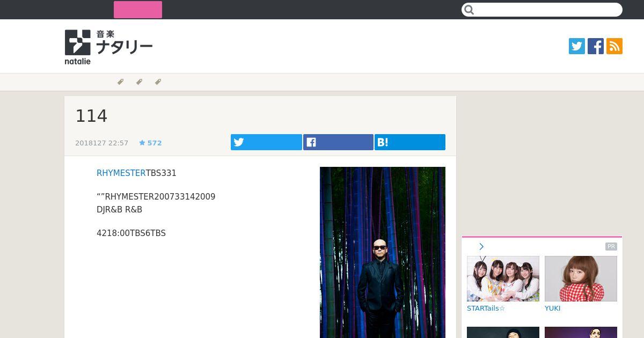
Task: Click the chevron arrow above PR thumbnails
Action: [x=481, y=247]
